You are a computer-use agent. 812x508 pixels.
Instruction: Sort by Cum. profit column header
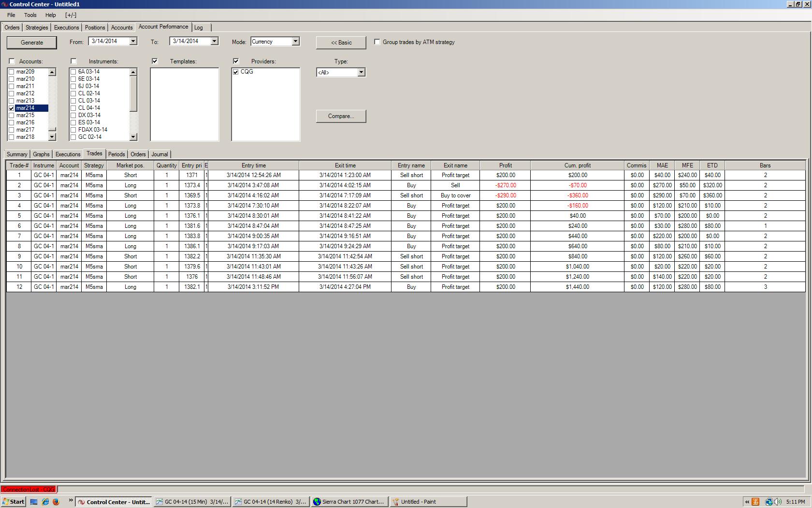[x=577, y=165]
